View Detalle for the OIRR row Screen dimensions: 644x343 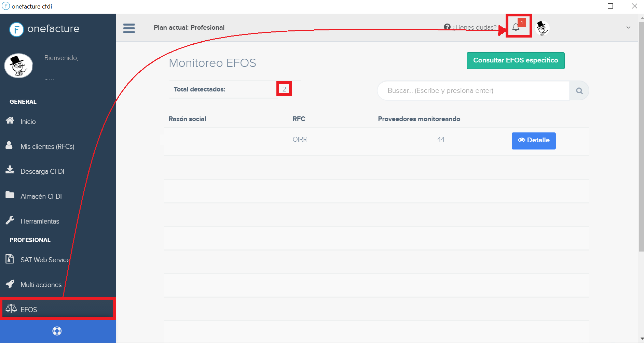[x=533, y=141]
